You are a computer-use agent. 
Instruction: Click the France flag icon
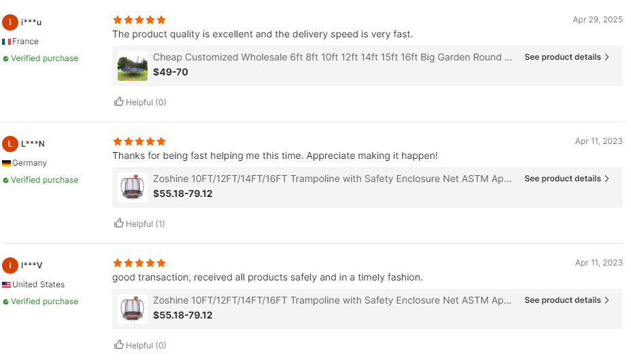(7, 41)
